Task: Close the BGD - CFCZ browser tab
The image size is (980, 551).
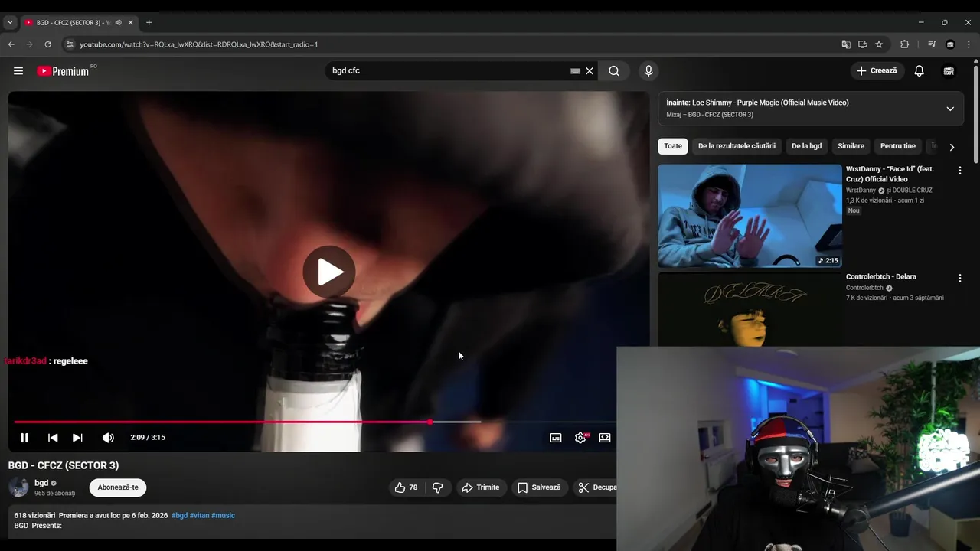Action: (x=130, y=23)
